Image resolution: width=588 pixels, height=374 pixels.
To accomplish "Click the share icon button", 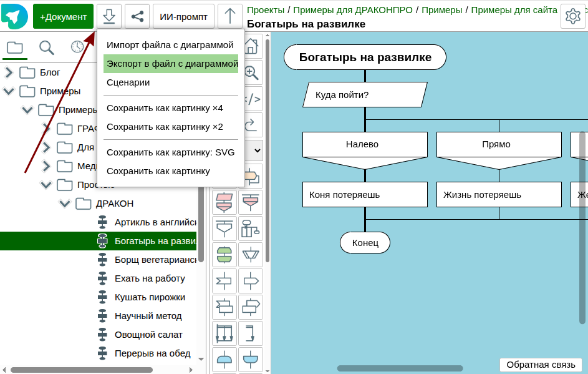I will (x=137, y=16).
